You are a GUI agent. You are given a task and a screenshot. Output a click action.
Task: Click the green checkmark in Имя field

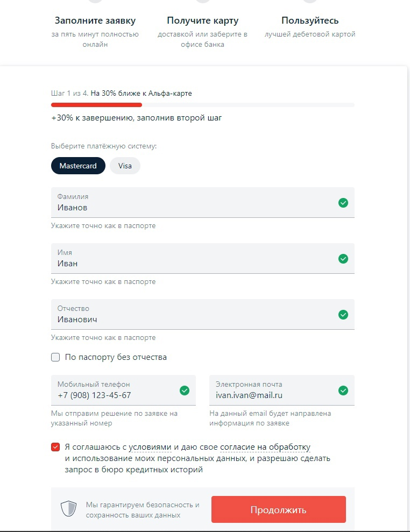click(343, 259)
